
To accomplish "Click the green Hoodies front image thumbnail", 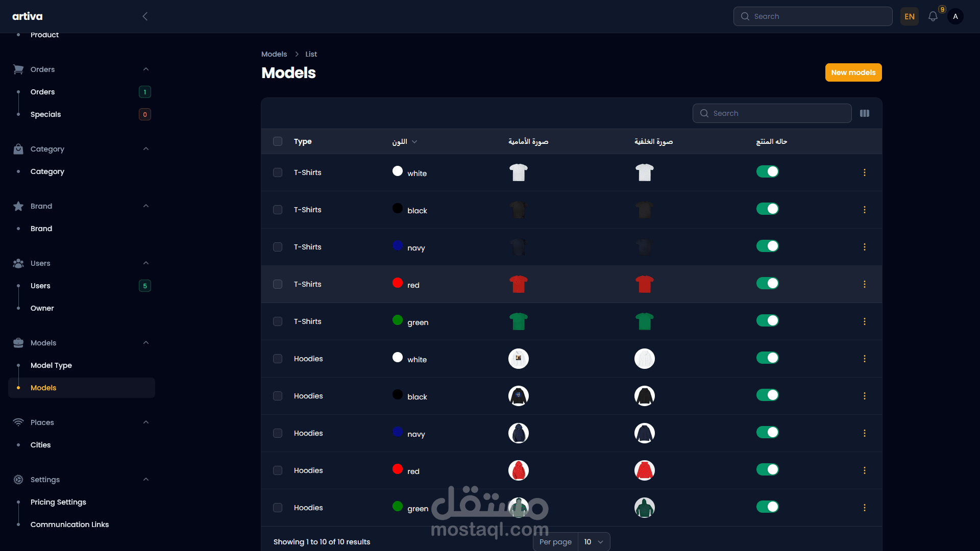I will [518, 507].
